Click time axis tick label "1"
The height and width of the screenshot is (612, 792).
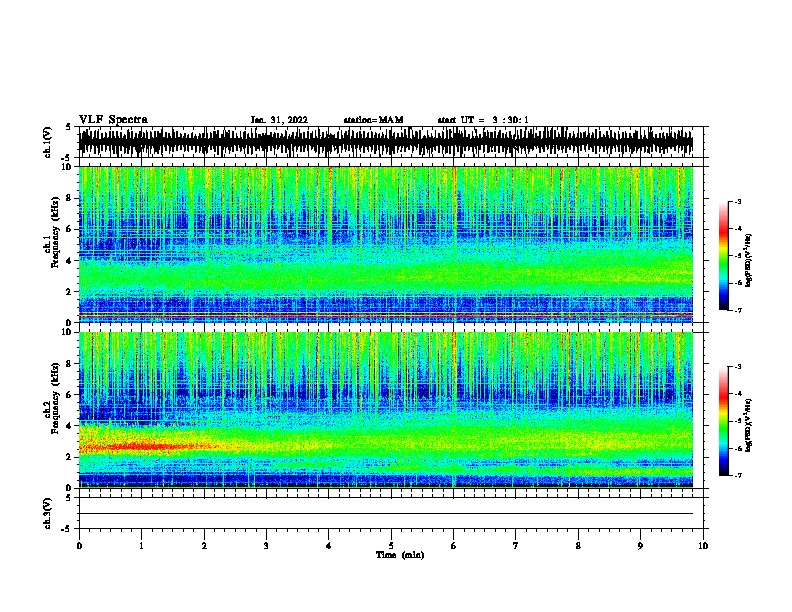coord(141,546)
